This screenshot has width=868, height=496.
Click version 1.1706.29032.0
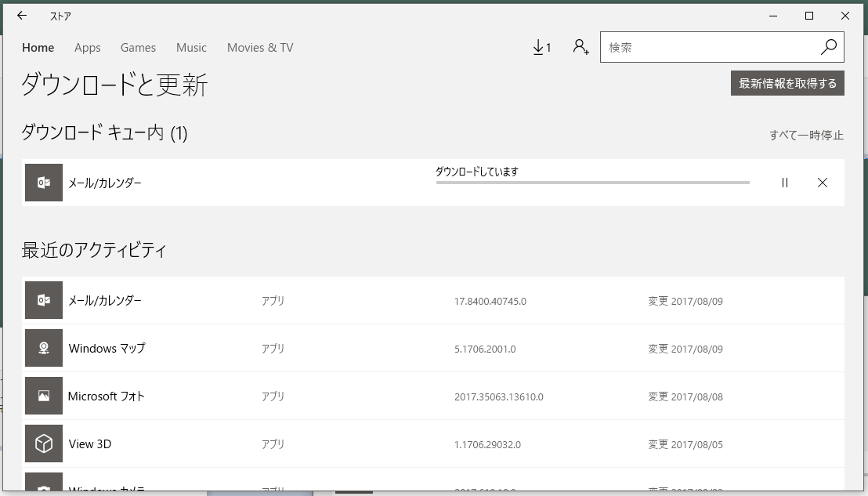coord(487,444)
